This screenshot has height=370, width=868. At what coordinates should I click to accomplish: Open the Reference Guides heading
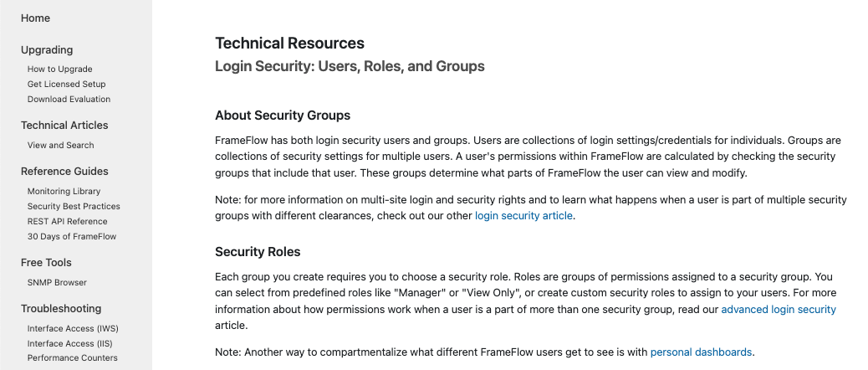coord(64,171)
